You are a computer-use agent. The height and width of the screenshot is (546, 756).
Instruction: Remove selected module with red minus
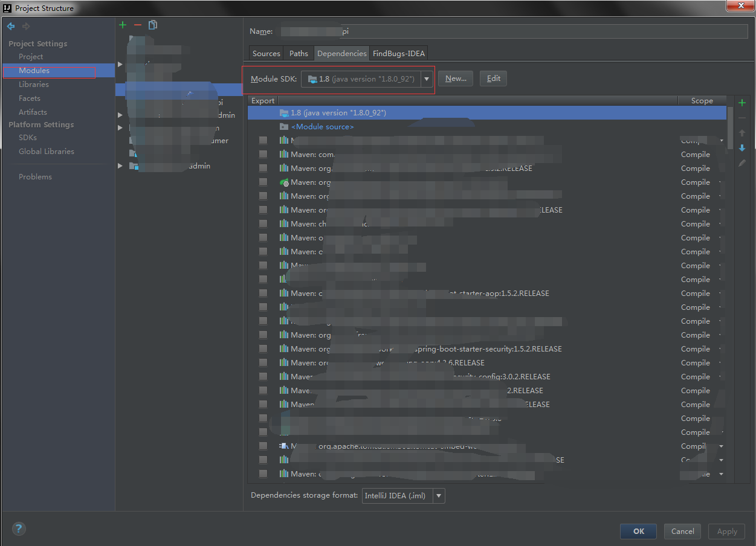(137, 25)
